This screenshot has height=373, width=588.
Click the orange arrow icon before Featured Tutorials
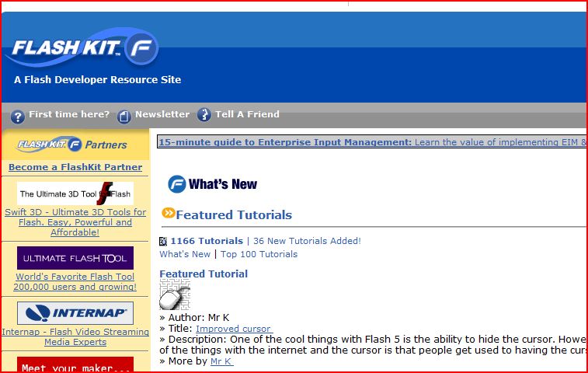[169, 213]
